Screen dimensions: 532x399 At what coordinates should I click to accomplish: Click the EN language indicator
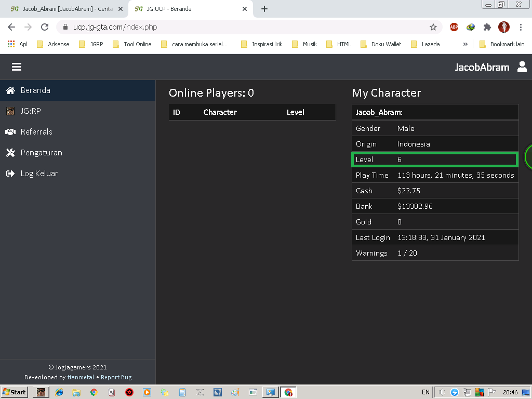point(425,392)
